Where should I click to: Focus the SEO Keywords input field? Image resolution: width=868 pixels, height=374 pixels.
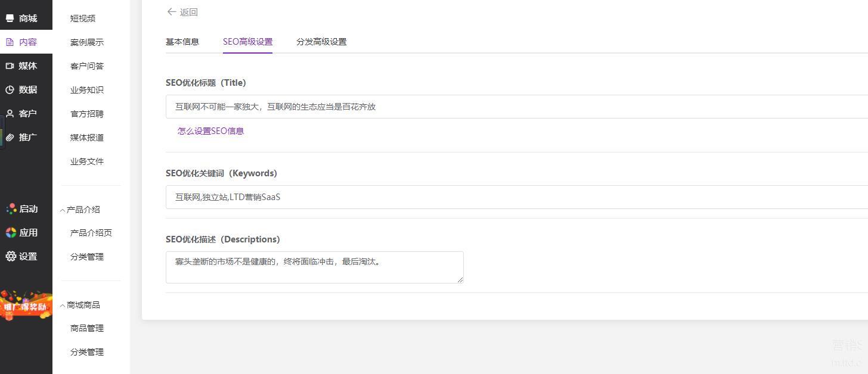(x=516, y=197)
